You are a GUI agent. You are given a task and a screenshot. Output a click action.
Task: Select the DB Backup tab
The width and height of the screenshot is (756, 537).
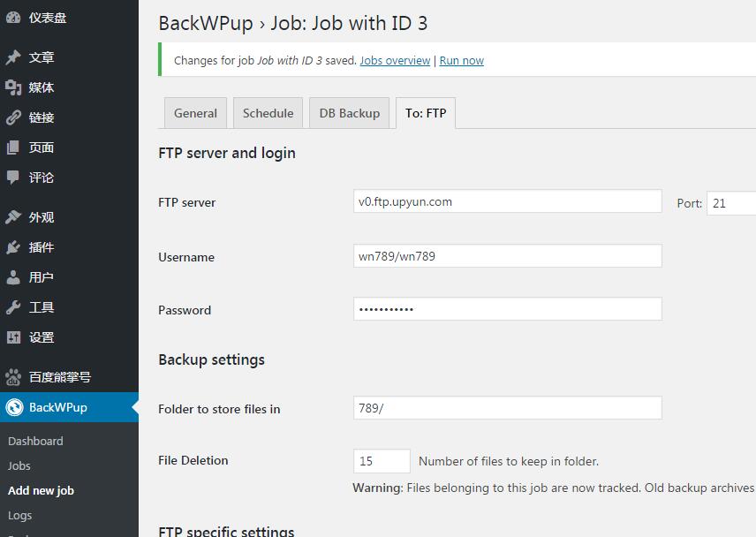349,113
